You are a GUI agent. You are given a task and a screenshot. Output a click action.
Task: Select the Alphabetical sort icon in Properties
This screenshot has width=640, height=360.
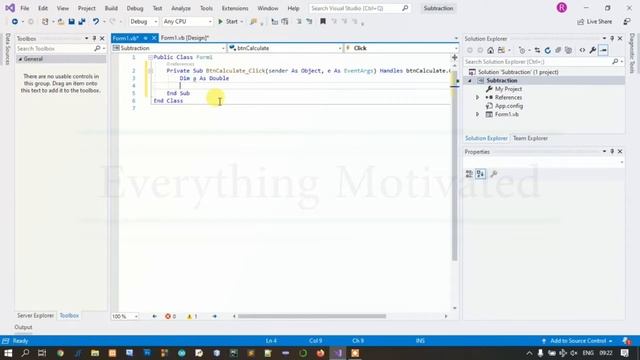(x=481, y=174)
